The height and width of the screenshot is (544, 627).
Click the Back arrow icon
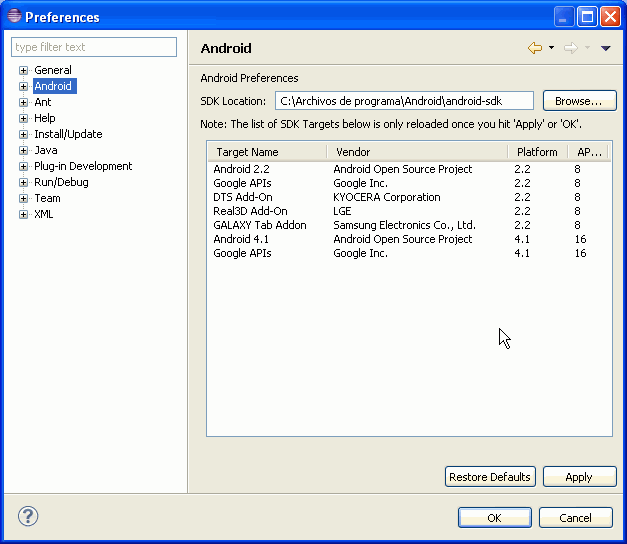535,48
